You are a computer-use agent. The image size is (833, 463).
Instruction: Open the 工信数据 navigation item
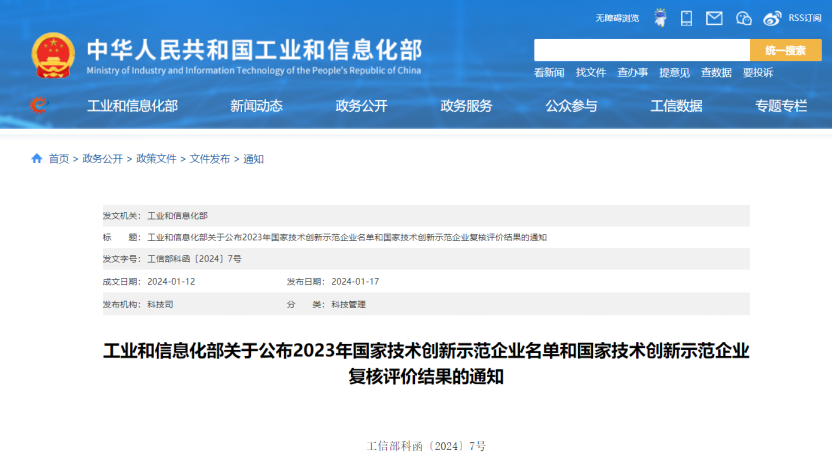[x=676, y=106]
